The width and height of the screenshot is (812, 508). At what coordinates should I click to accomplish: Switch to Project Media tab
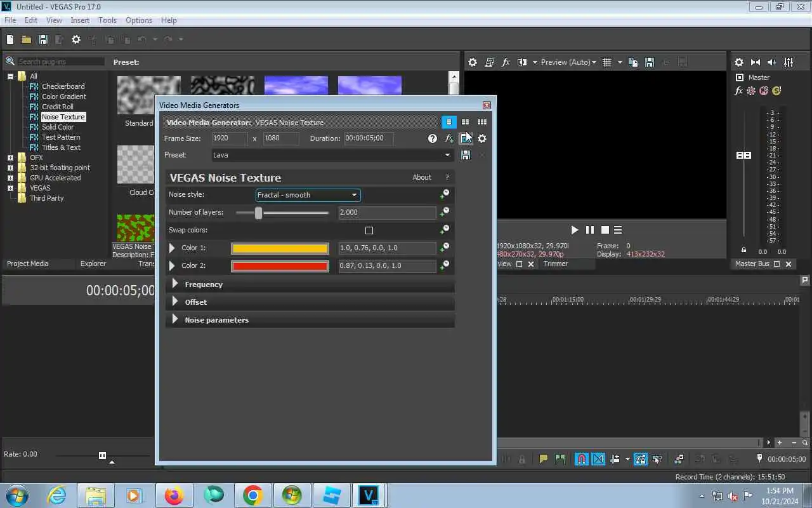27,264
